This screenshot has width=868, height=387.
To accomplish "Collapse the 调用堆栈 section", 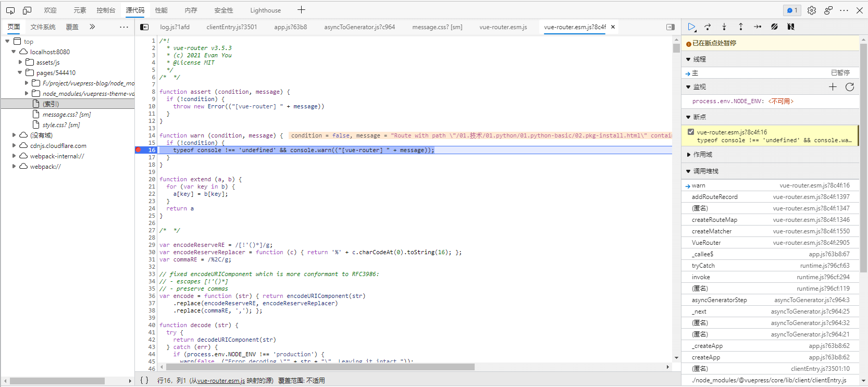I will 705,171.
